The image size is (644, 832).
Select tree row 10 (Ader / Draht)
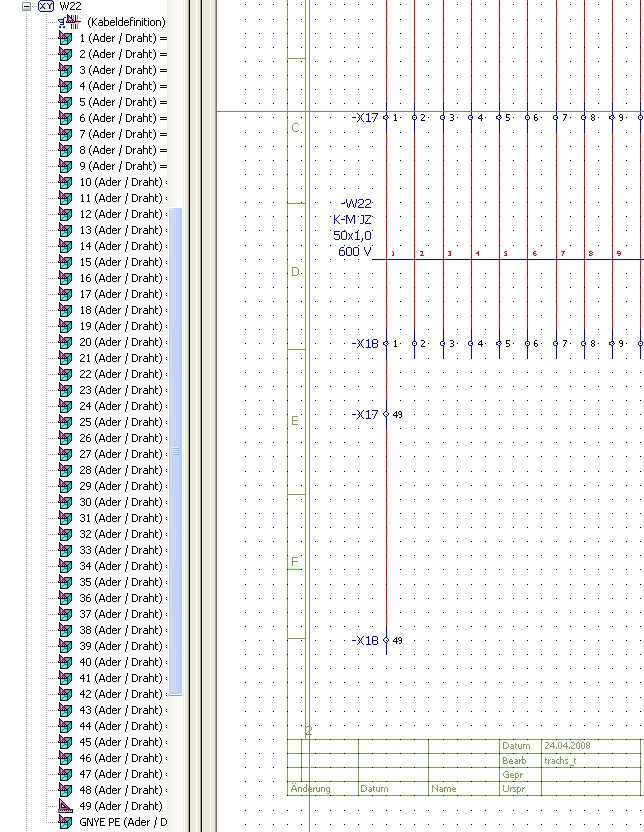[x=123, y=182]
